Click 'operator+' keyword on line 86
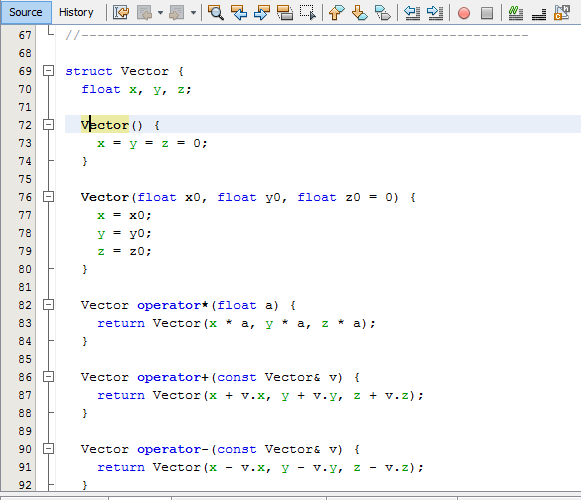 (x=173, y=377)
